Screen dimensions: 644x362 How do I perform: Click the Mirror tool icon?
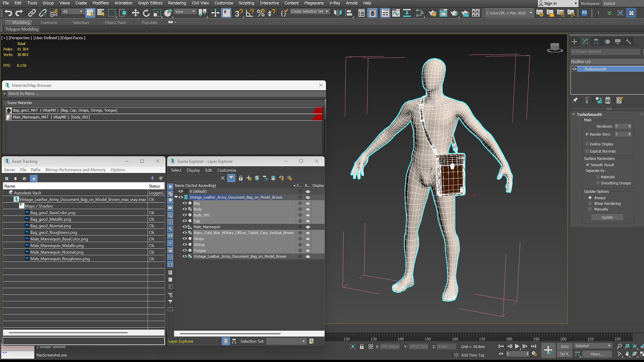point(338,13)
